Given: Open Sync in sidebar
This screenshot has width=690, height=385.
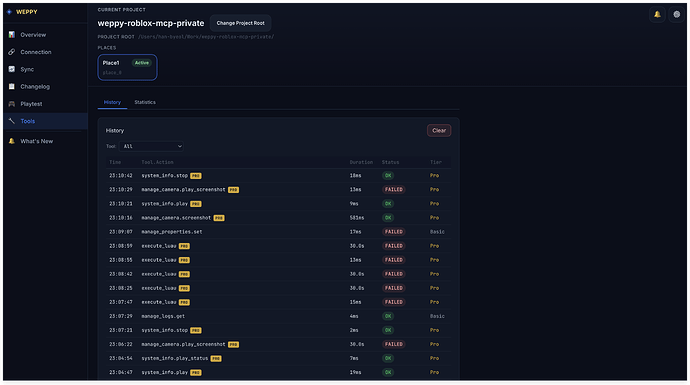Looking at the screenshot, I should point(27,69).
